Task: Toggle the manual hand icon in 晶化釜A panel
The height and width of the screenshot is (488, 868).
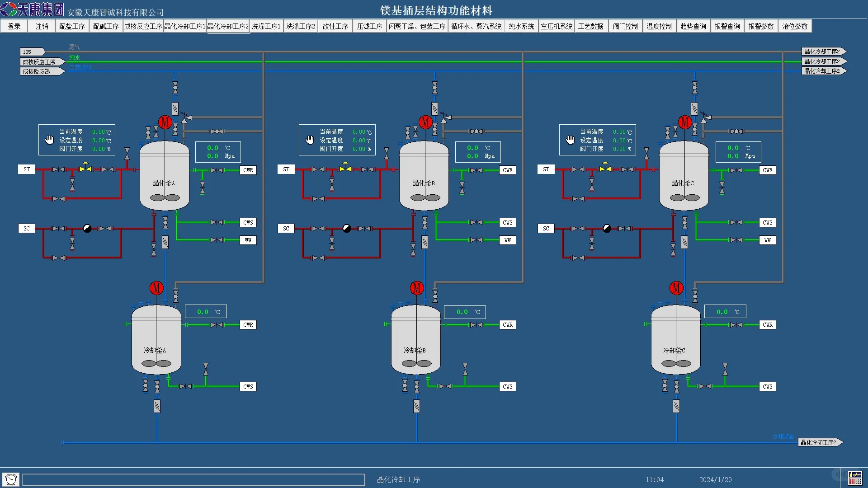Action: pos(50,140)
